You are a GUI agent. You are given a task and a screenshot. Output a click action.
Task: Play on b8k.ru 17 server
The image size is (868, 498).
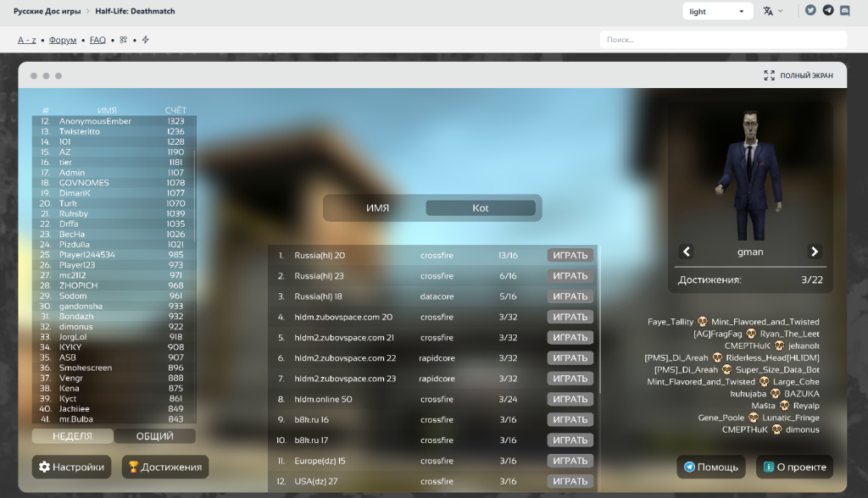pos(570,440)
